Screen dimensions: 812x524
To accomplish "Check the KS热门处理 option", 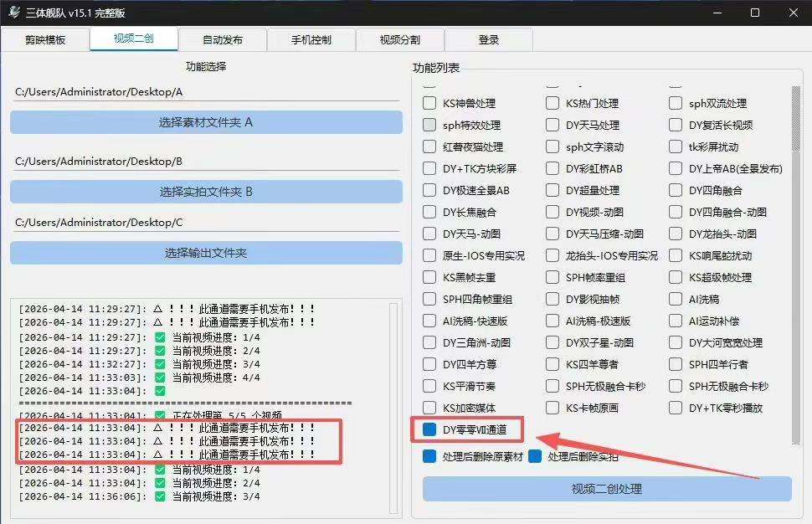I will 552,103.
